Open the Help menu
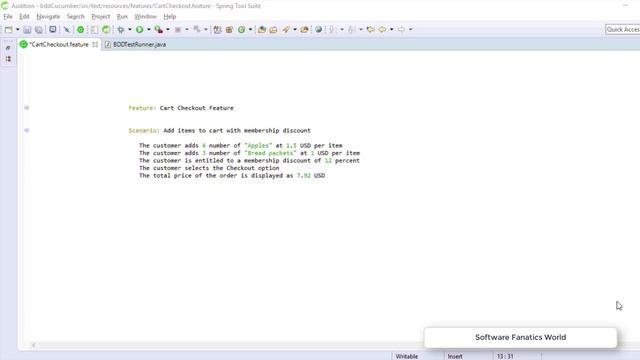The image size is (640, 360). [x=169, y=17]
